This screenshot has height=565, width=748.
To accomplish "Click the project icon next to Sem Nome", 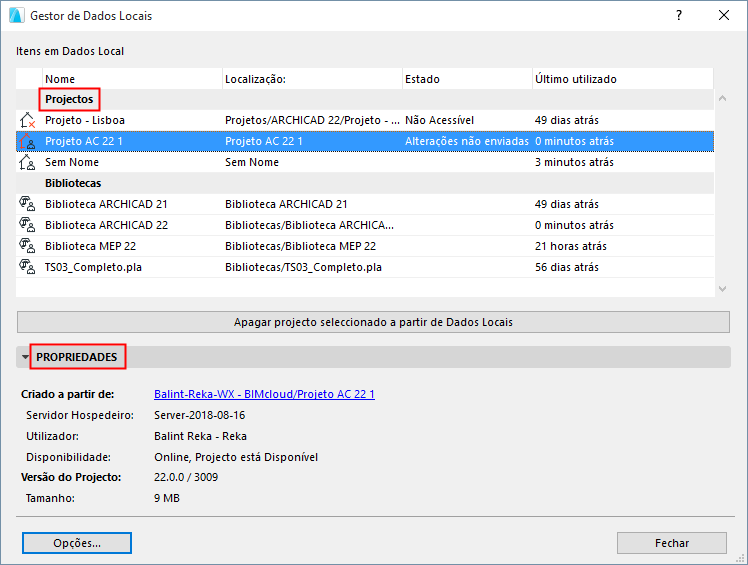I will [27, 162].
